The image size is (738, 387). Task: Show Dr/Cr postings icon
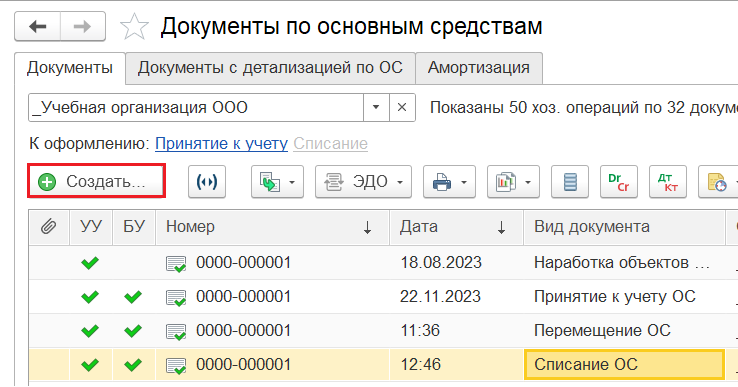(x=619, y=181)
